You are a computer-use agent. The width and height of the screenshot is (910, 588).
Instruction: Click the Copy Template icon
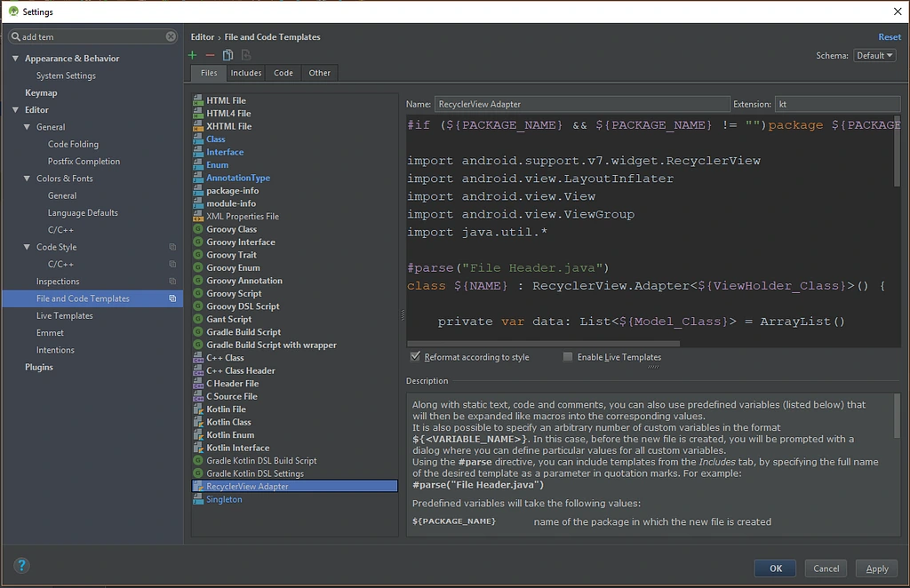pyautogui.click(x=228, y=55)
